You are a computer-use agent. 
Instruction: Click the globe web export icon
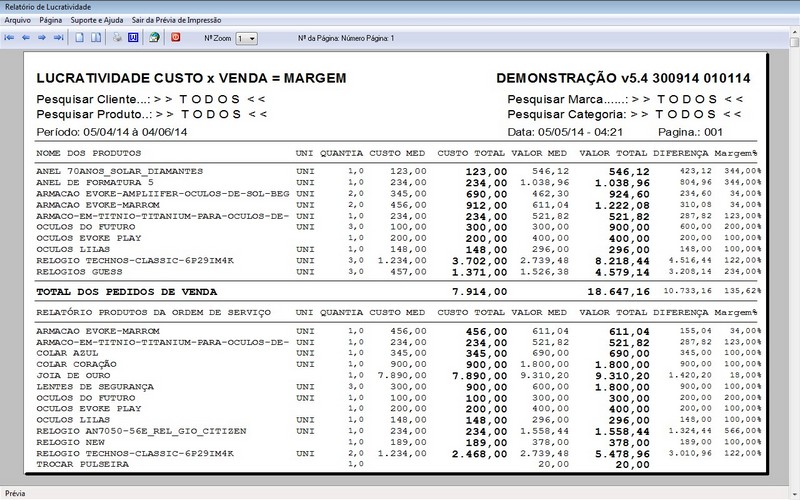click(x=154, y=38)
